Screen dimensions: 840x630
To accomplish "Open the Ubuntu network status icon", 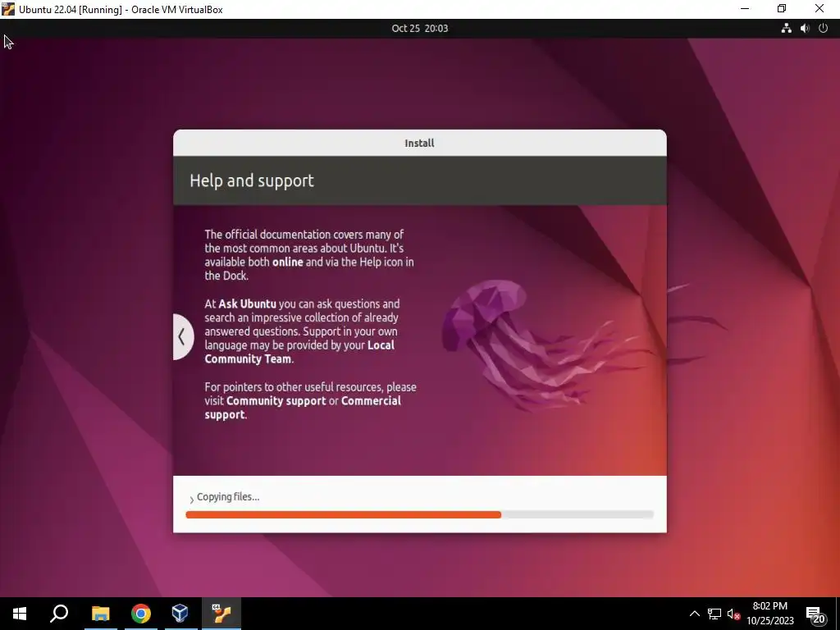I will click(x=786, y=29).
